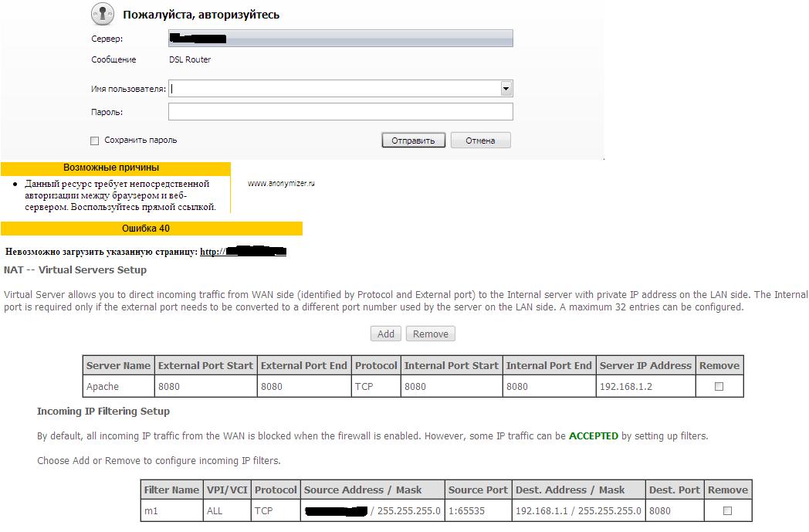Click the Apache server name cell
Viewport: 809px width, 532px height.
pyautogui.click(x=118, y=386)
